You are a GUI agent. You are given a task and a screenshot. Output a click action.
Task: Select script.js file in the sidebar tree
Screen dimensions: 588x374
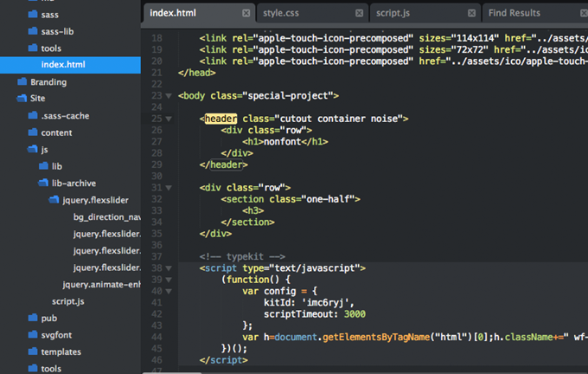(67, 301)
